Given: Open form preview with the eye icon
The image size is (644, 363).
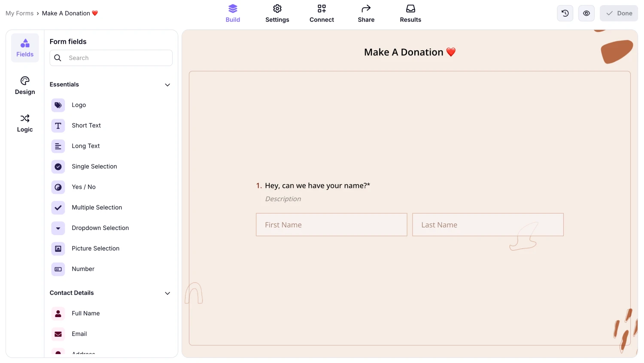Looking at the screenshot, I should click(x=586, y=13).
